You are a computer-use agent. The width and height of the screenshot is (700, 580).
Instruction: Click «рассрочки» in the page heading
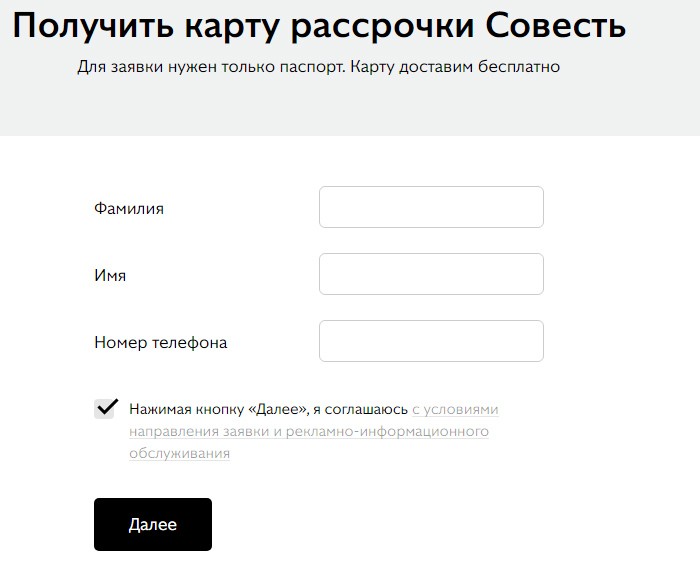point(377,26)
